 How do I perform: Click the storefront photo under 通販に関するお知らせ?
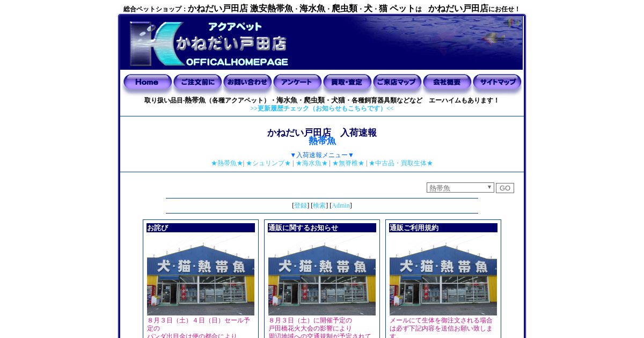(x=322, y=275)
